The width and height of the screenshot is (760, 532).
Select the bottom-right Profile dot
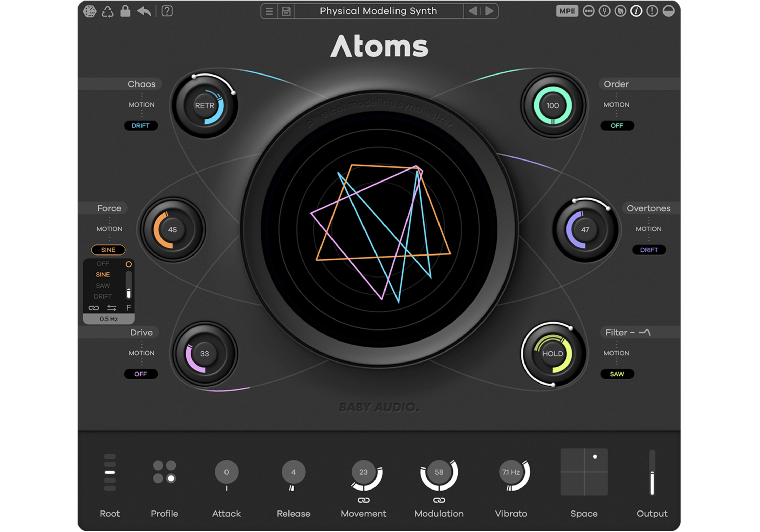[171, 479]
